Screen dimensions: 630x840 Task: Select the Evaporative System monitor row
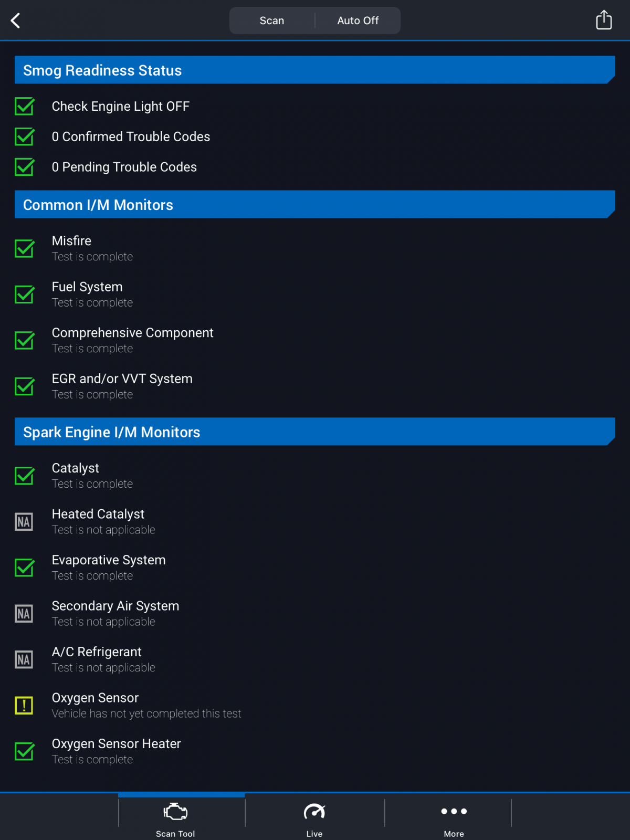315,568
